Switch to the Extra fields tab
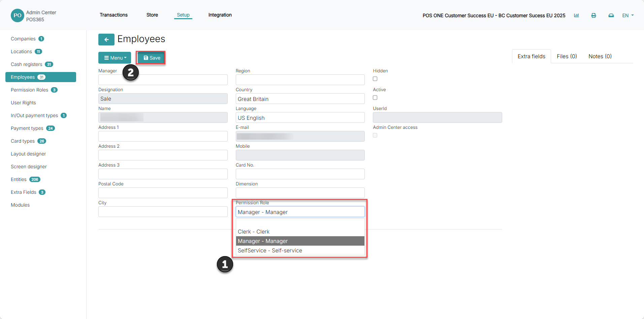 [532, 56]
